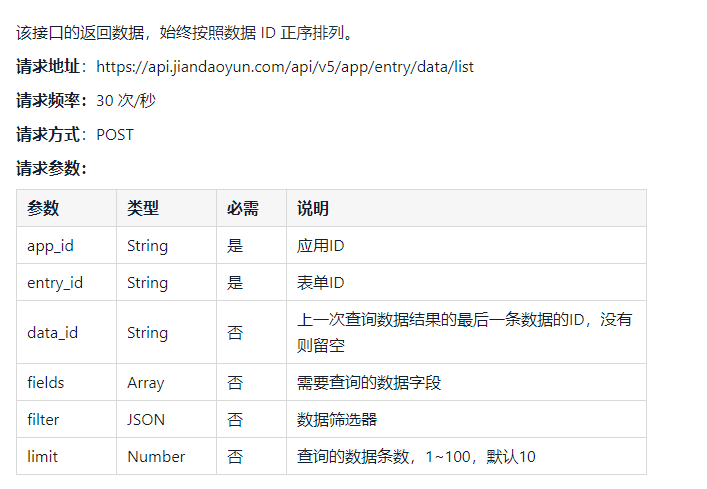Click the 类型 column header

tap(166, 208)
